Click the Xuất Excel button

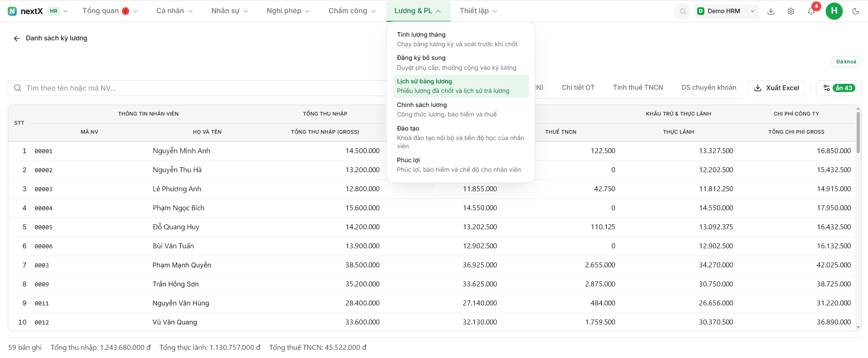pyautogui.click(x=776, y=88)
